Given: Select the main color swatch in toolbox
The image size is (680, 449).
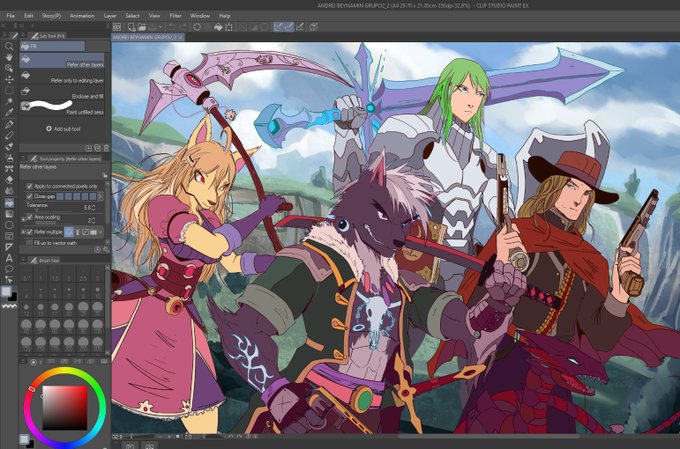Looking at the screenshot, I should [7, 292].
